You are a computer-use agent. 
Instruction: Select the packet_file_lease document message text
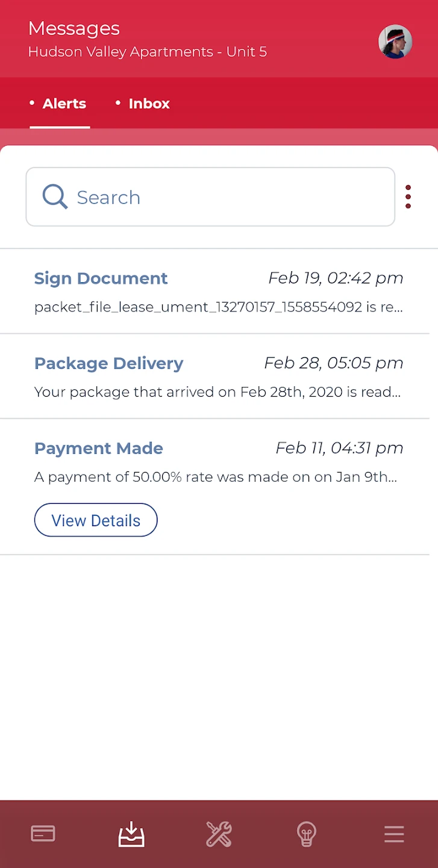(218, 307)
